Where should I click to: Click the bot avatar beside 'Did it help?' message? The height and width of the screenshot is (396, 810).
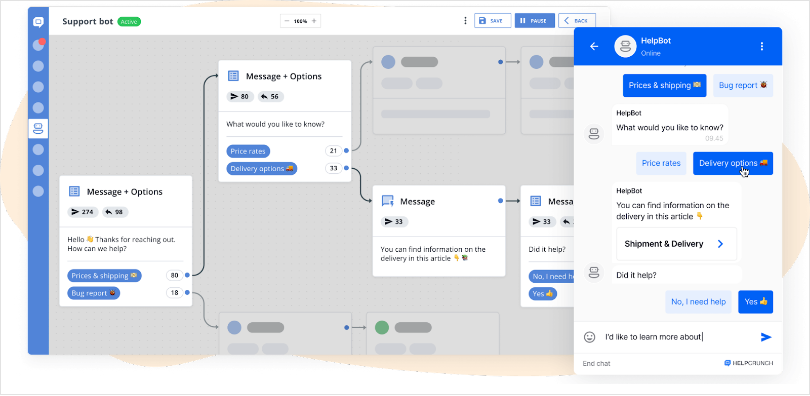(594, 272)
